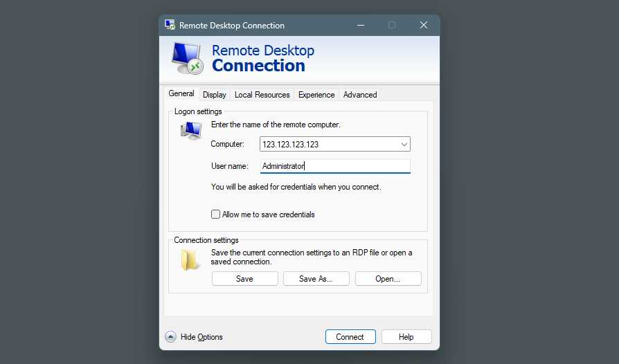Image resolution: width=619 pixels, height=364 pixels.
Task: Click the computer icon in Logon settings
Action: 190,130
